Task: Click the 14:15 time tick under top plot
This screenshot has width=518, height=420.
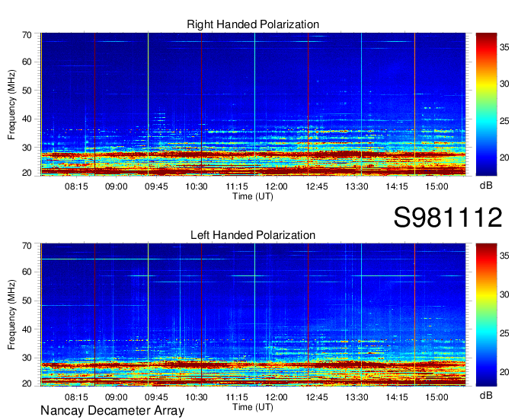Action: (397, 186)
